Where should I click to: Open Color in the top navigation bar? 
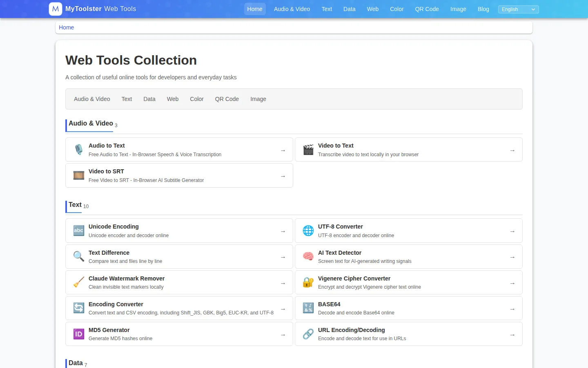click(x=397, y=9)
